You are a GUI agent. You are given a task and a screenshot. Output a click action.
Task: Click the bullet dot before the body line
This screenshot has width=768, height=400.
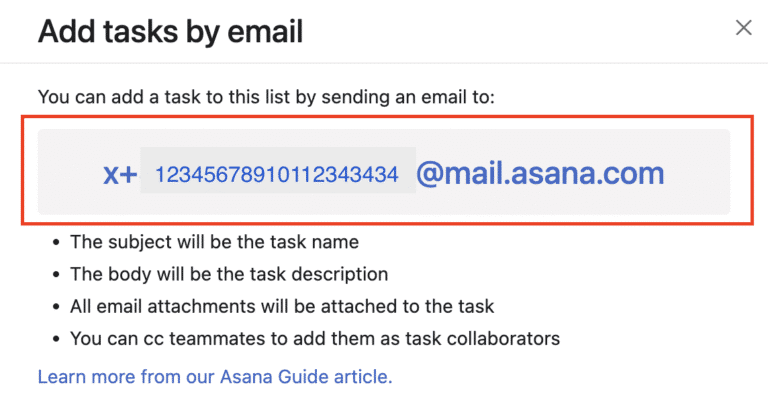[x=51, y=274]
